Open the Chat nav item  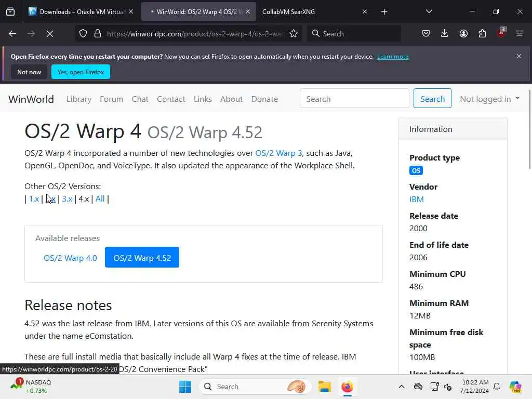click(140, 99)
